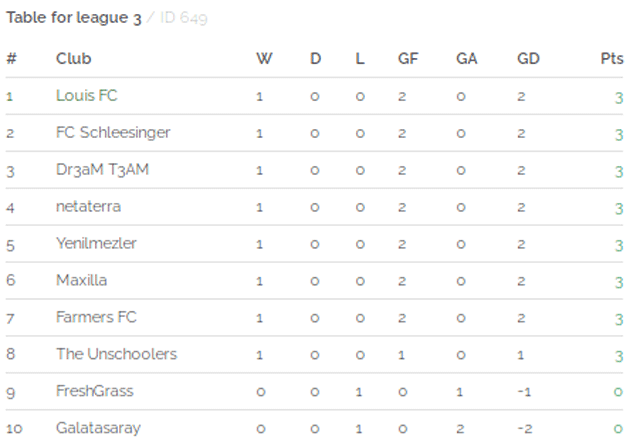Screen dimensions: 640x446
Task: Select the GF column header
Action: [408, 58]
